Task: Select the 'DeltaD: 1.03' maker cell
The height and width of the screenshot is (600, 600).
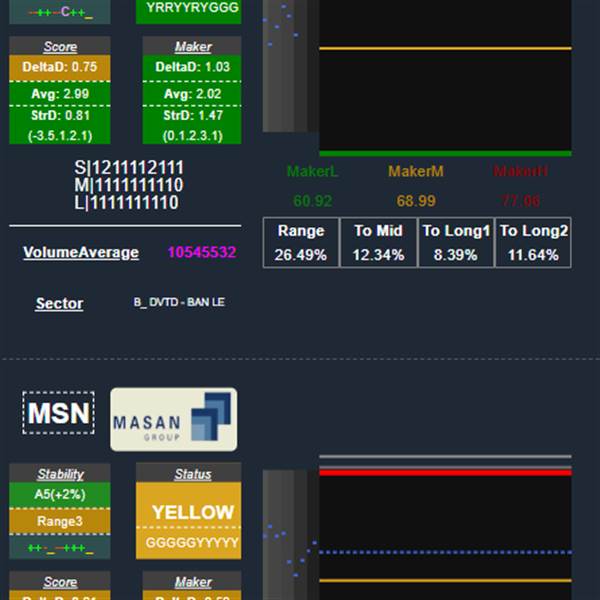Action: 192,67
